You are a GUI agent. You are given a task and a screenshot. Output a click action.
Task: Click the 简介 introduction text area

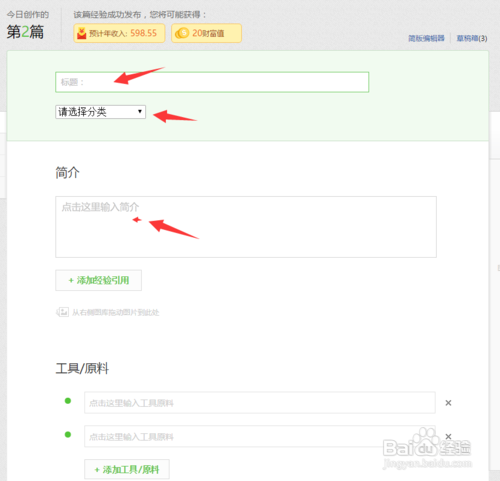246,227
